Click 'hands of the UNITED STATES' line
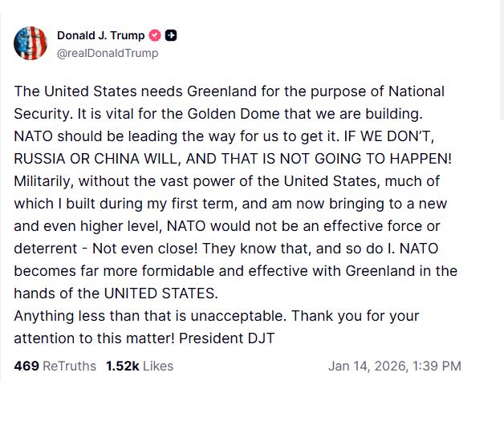 click(x=116, y=293)
